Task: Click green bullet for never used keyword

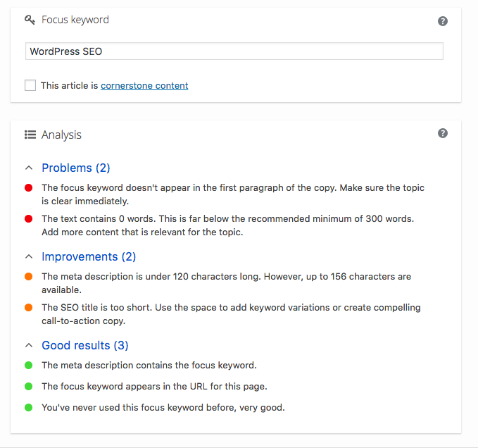Action: (x=29, y=407)
